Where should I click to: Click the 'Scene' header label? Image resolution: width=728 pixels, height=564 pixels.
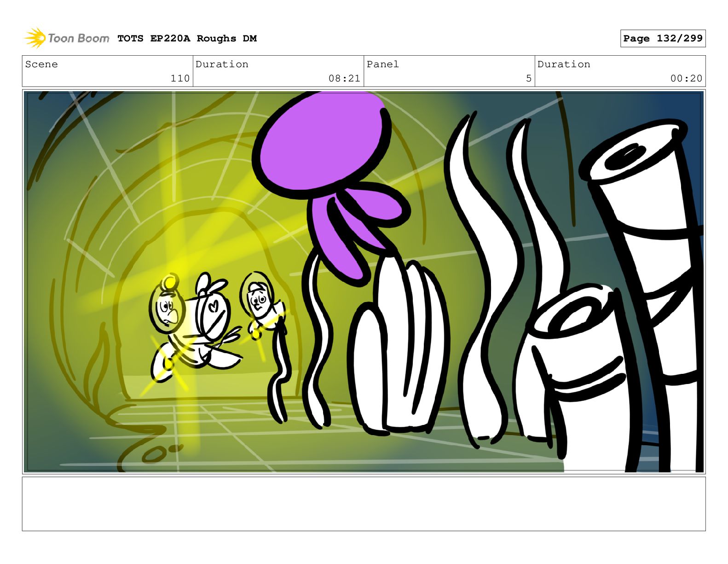click(41, 64)
